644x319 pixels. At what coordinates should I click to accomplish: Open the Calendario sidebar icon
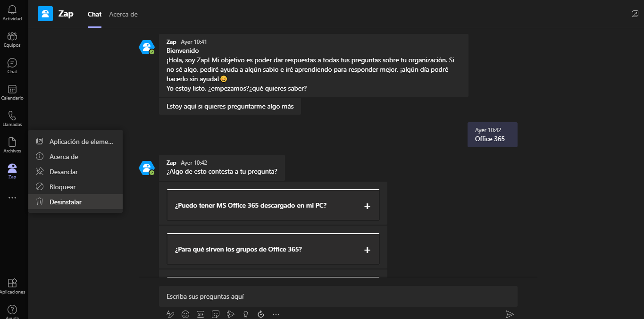pyautogui.click(x=12, y=92)
